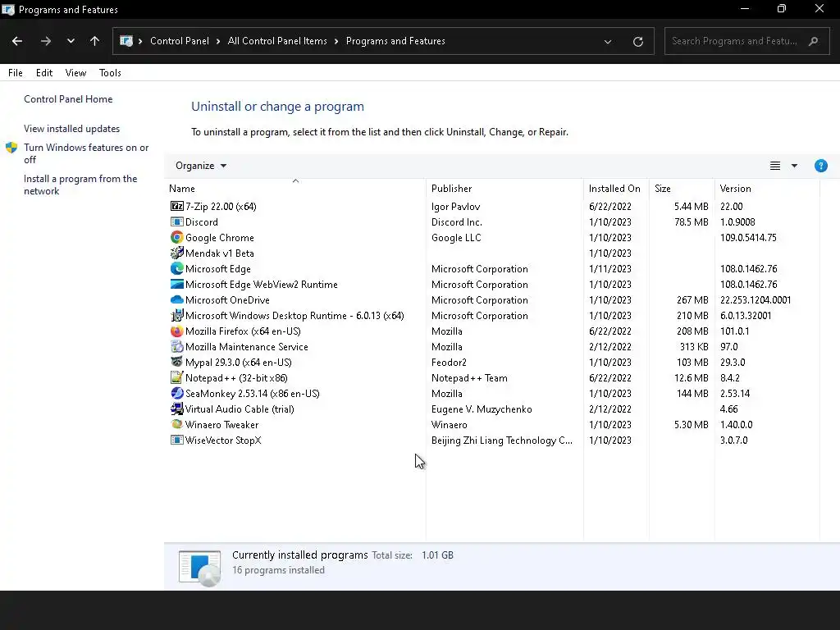Click the 7-Zip program icon
The image size is (840, 630).
[x=177, y=206]
